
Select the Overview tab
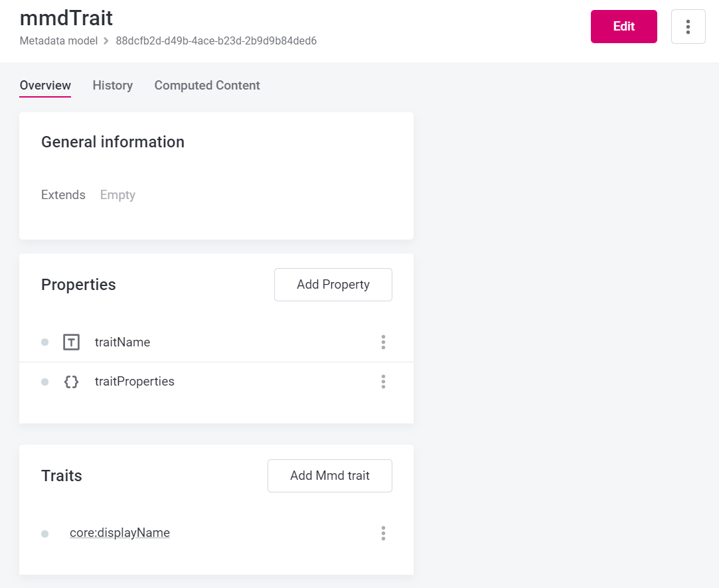click(x=45, y=86)
